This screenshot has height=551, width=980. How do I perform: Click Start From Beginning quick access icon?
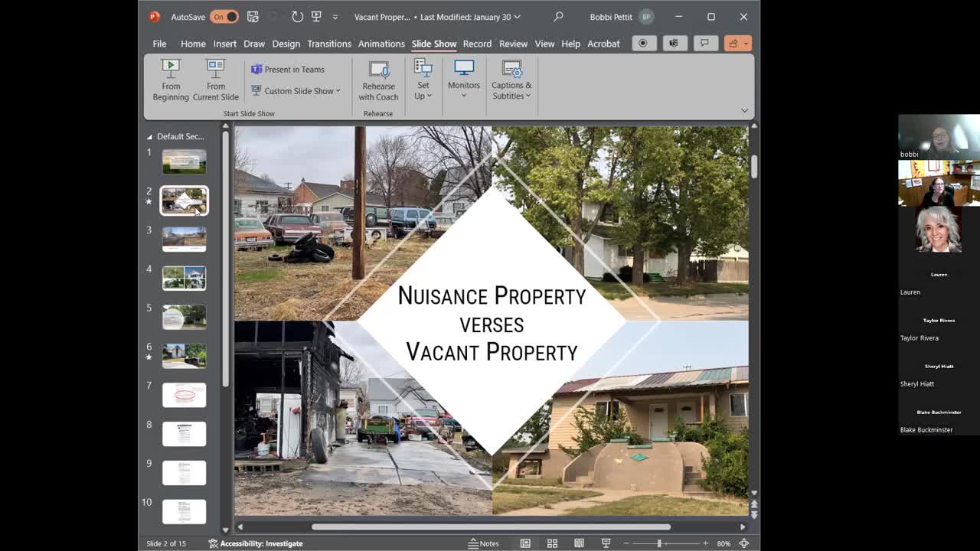(317, 16)
